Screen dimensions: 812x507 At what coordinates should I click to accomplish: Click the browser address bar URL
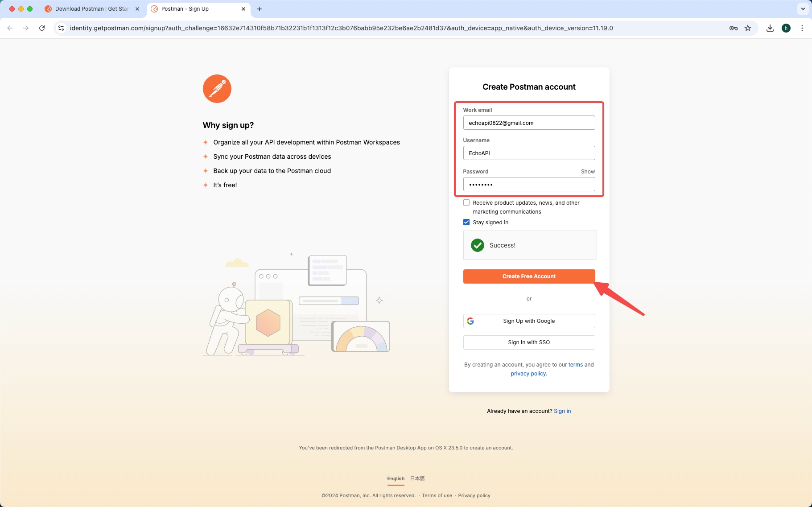pos(341,28)
